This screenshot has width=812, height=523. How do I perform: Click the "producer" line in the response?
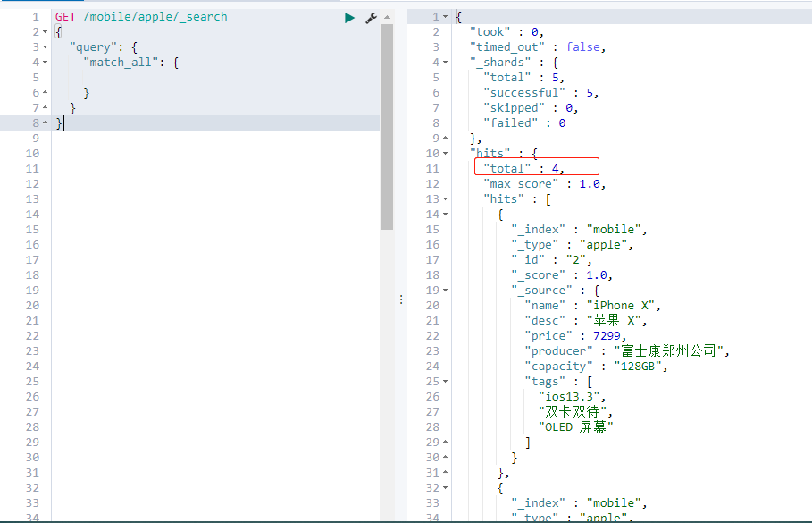[627, 351]
